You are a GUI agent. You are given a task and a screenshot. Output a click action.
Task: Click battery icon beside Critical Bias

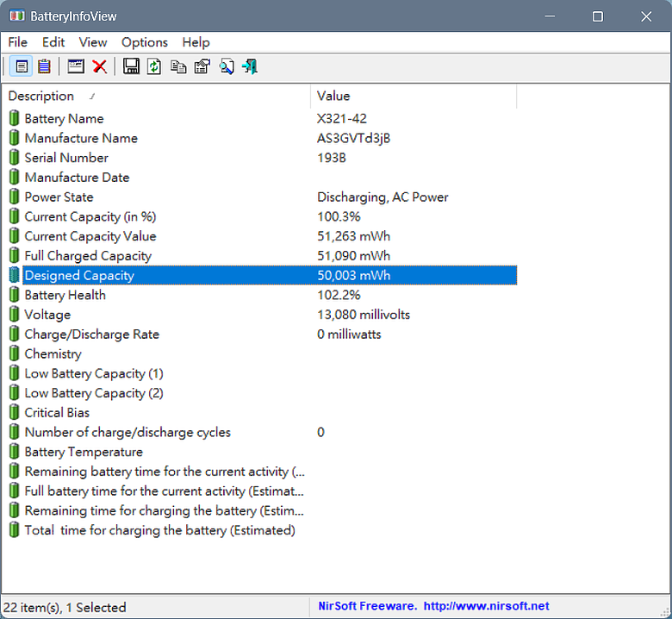14,412
